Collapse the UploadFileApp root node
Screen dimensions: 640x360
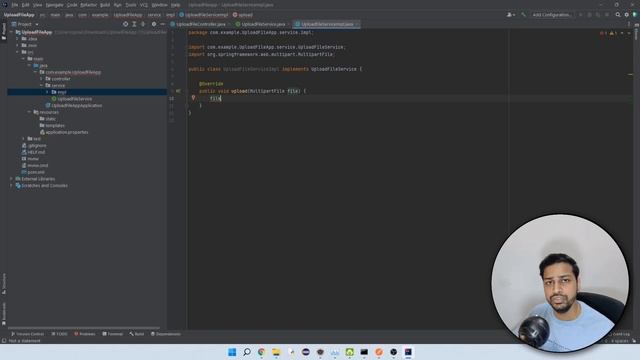point(11,32)
